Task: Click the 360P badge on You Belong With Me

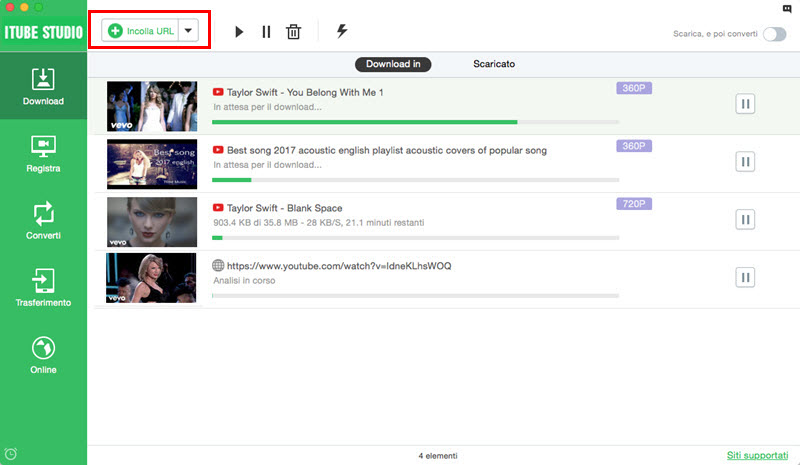Action: click(634, 88)
